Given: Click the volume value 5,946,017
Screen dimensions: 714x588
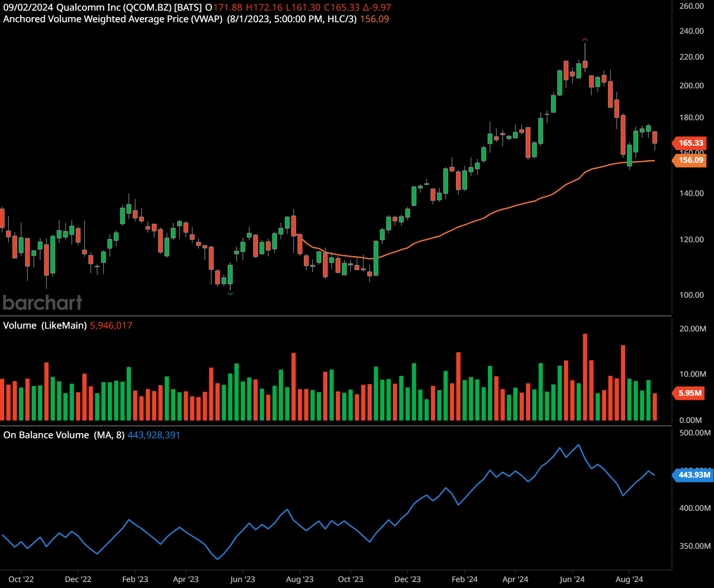Looking at the screenshot, I should point(111,325).
